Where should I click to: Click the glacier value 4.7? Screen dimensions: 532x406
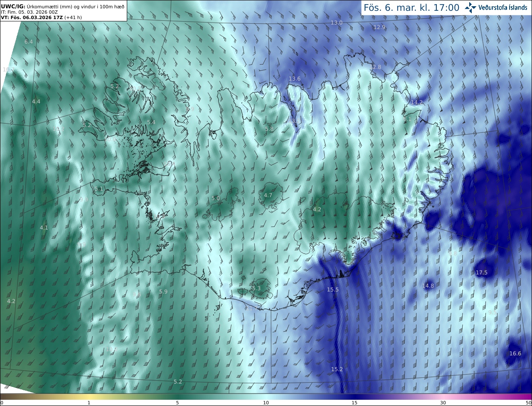click(x=268, y=195)
